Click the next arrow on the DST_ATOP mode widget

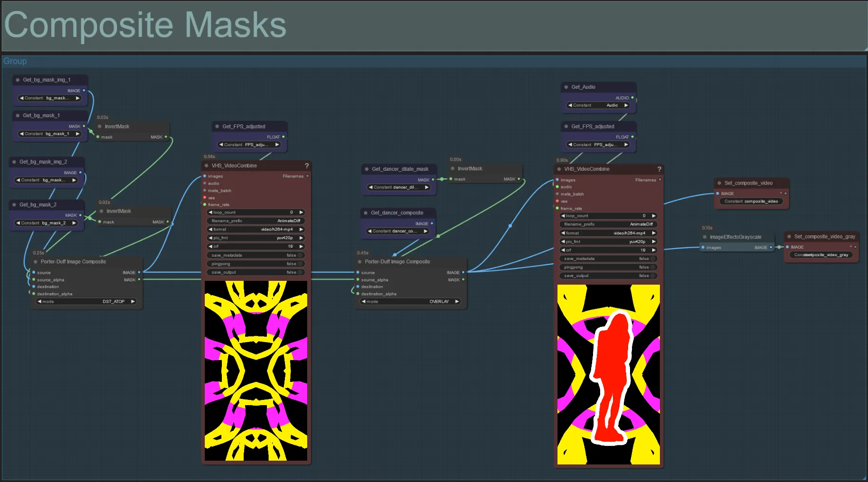click(x=133, y=301)
